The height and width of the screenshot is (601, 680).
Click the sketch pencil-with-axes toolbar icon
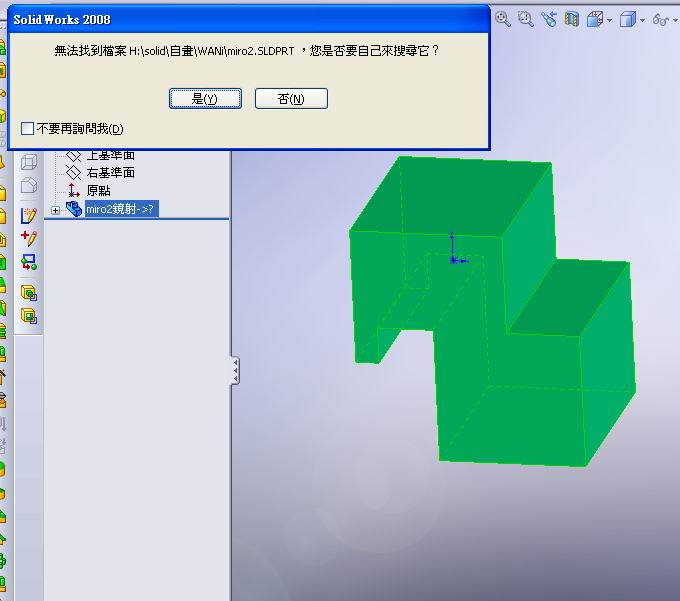pyautogui.click(x=29, y=216)
